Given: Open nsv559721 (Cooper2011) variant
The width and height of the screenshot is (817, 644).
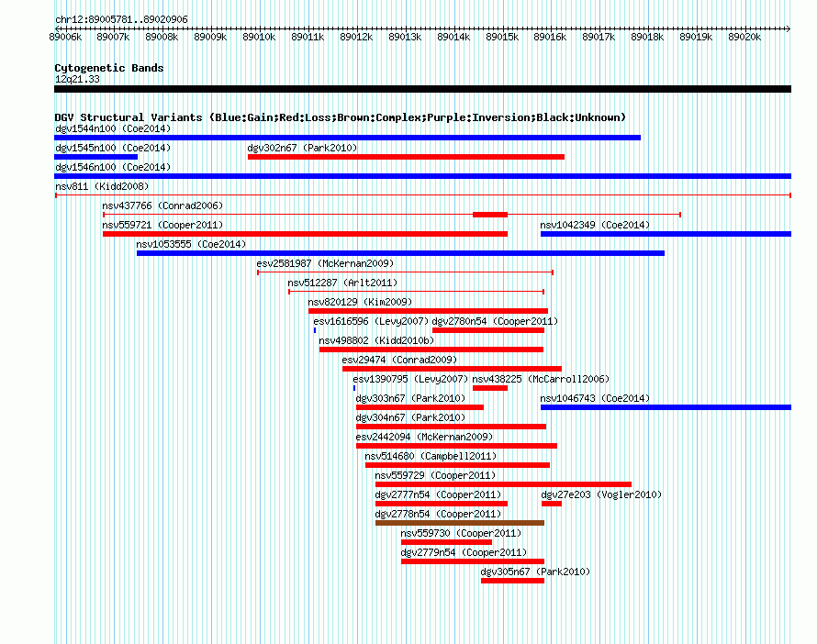Looking at the screenshot, I should pyautogui.click(x=162, y=225).
